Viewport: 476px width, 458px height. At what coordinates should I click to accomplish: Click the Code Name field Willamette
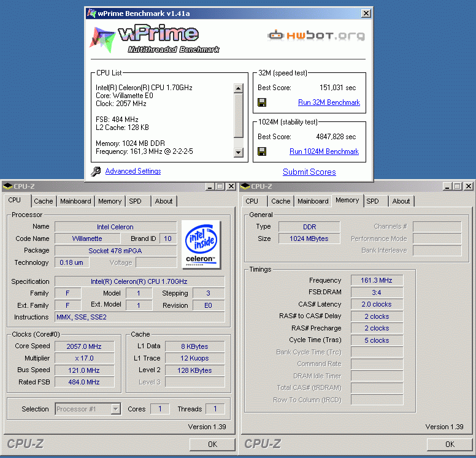[x=87, y=239]
